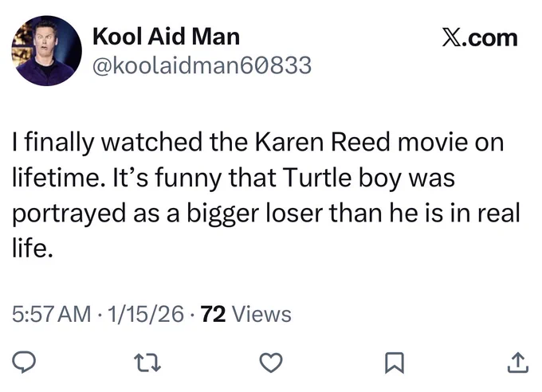
Task: Click the X logo in X.com
Action: point(451,38)
